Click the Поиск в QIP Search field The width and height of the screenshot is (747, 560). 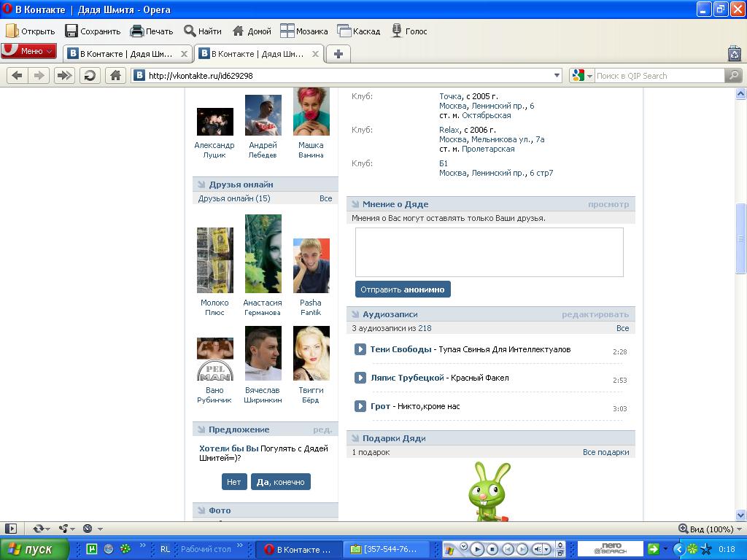659,76
